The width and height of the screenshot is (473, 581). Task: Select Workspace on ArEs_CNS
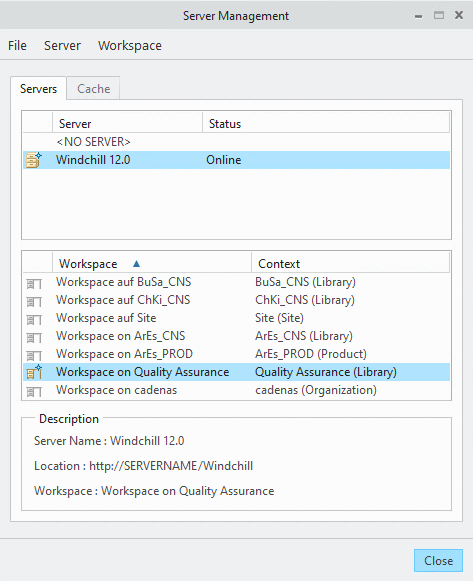pos(120,336)
